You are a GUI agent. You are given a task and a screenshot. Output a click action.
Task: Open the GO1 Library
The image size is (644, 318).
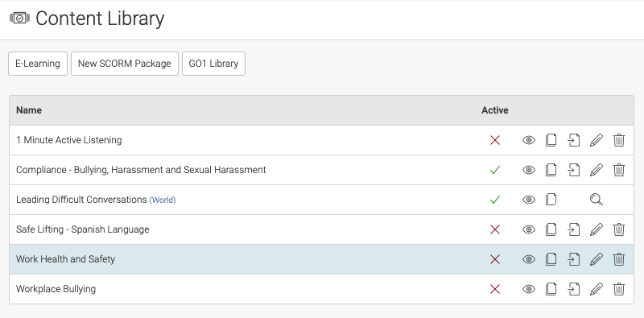[x=213, y=64]
